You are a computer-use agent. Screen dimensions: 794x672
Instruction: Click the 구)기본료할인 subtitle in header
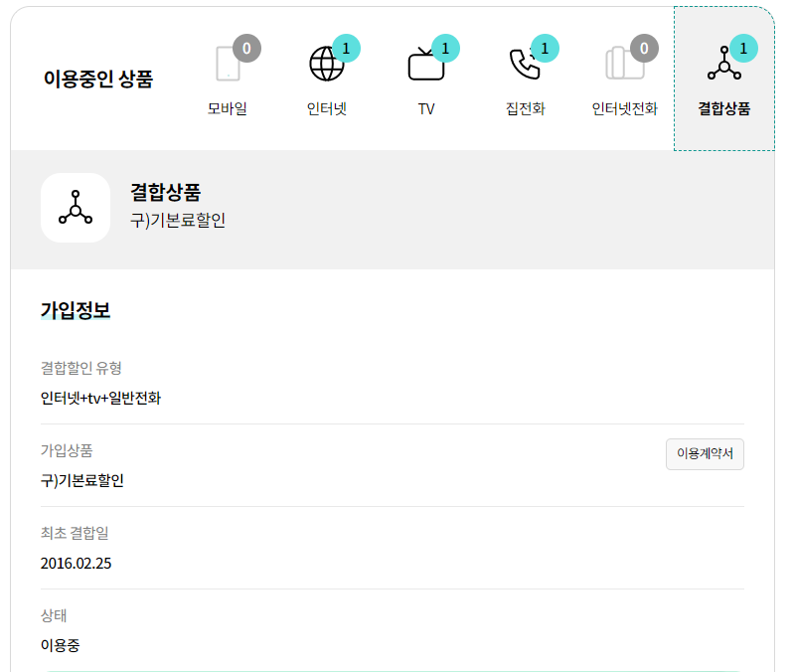pos(178,221)
